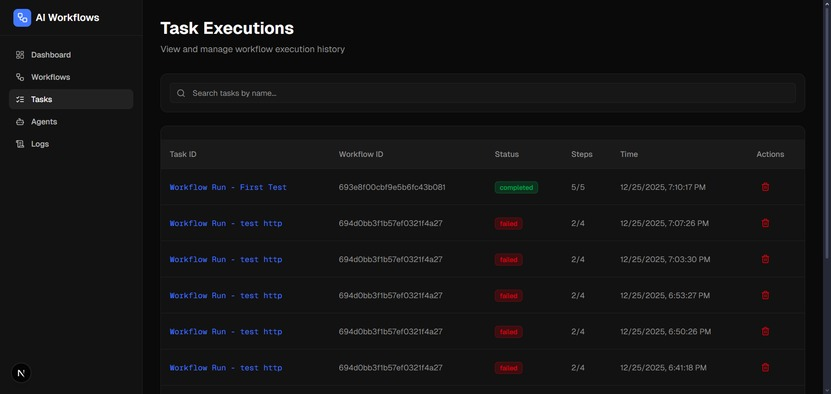Click the Actions column header

click(770, 154)
